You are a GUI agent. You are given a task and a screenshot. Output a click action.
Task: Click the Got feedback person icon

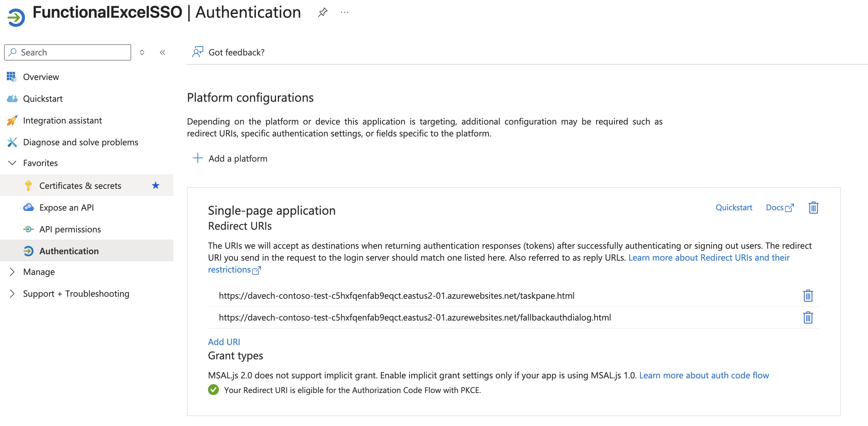[x=197, y=52]
